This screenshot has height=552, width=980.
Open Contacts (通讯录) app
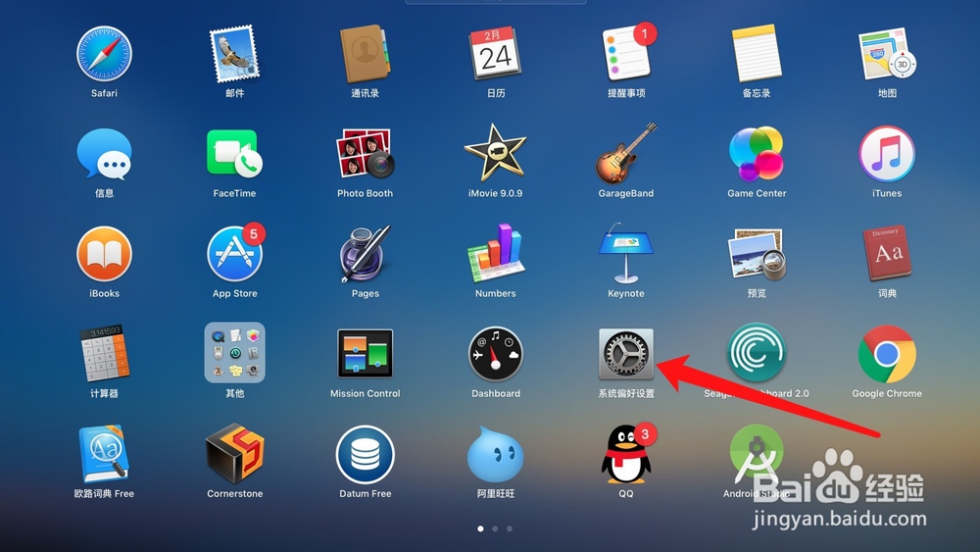(365, 54)
